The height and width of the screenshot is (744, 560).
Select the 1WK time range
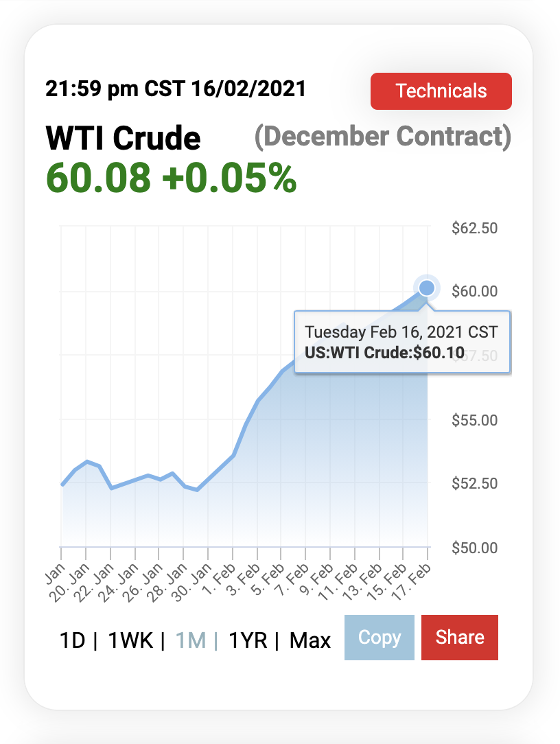coord(130,640)
